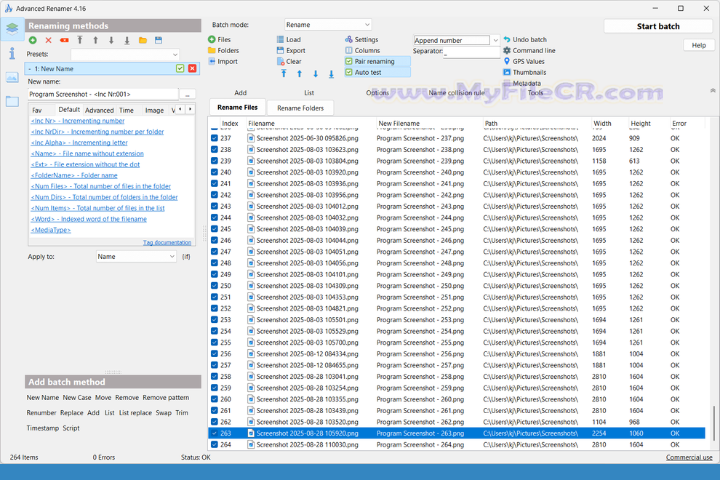Open the Apply to dropdown
The image size is (720, 480).
136,257
